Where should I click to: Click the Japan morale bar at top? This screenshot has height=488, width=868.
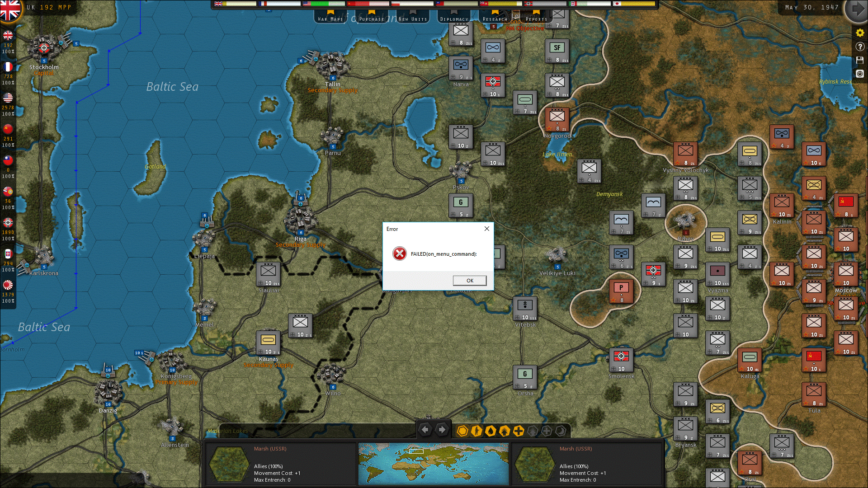(x=634, y=4)
